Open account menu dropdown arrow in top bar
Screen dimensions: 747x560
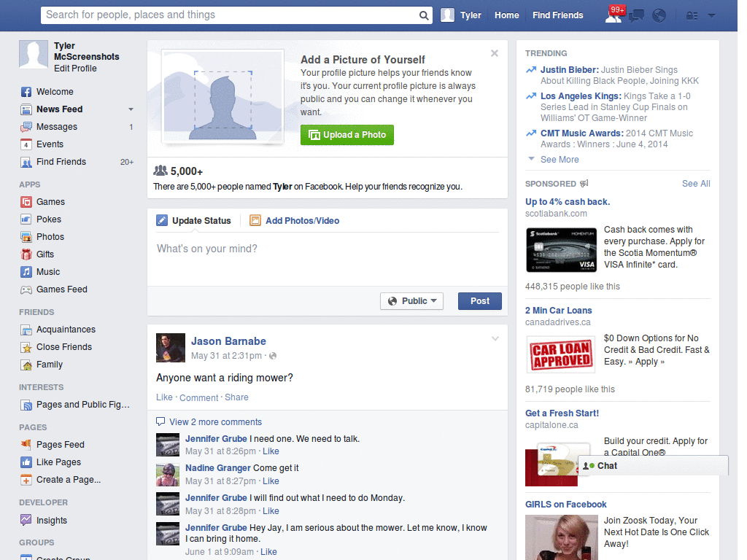[x=711, y=16]
